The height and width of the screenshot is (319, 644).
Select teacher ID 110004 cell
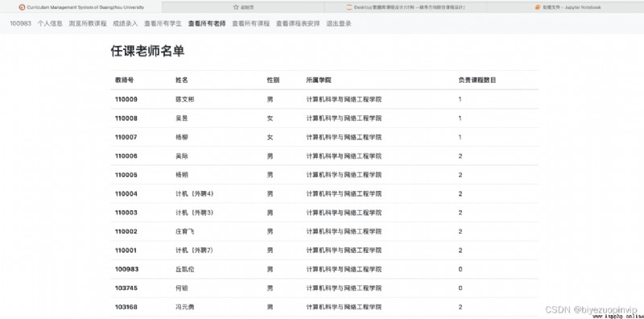pyautogui.click(x=126, y=193)
